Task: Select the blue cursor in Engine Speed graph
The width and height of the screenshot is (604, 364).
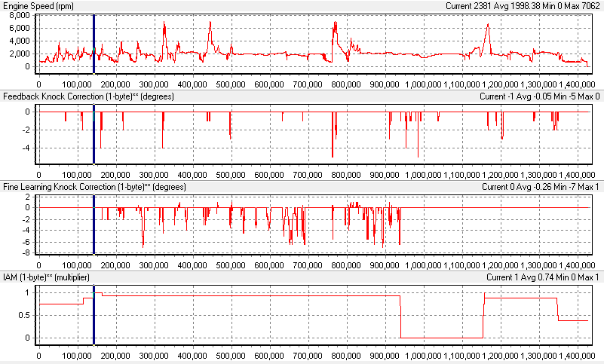Action: [94, 44]
